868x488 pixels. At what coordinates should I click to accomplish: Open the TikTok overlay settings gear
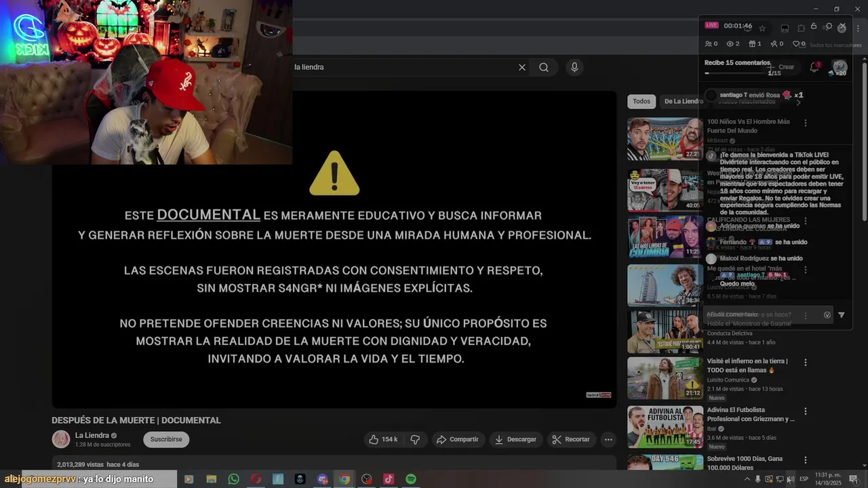pos(828,26)
